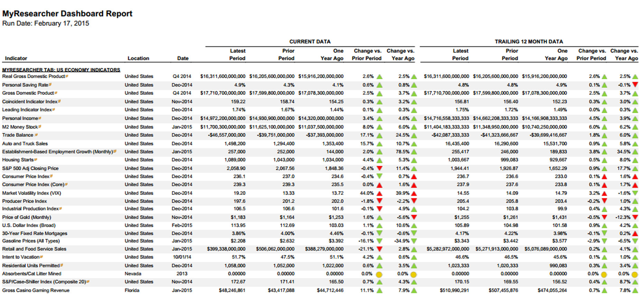
Task: Click the yellow circle beside Absorbents/Cat Litter trailing year-ago 0.0%
Action: click(x=635, y=274)
